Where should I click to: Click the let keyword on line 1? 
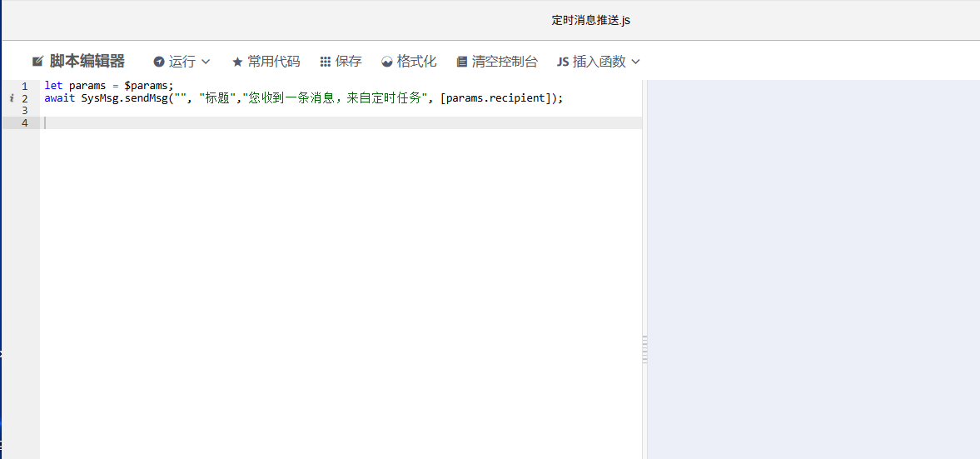pyautogui.click(x=54, y=87)
